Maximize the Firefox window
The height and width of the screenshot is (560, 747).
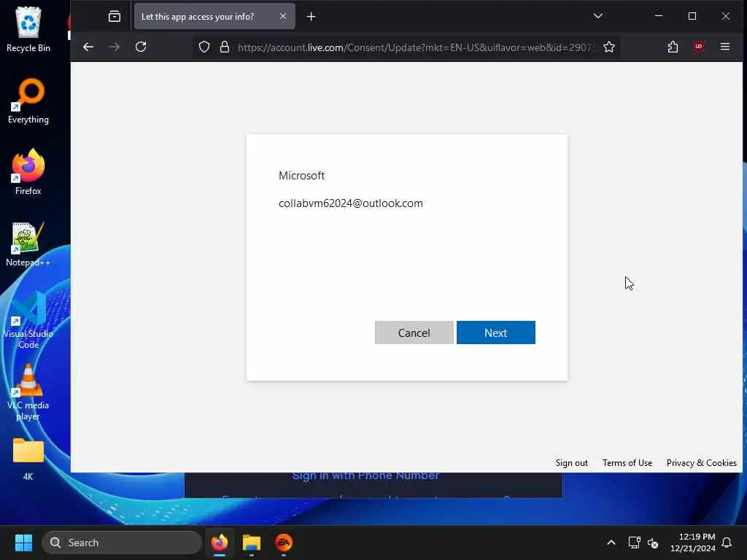click(x=692, y=16)
